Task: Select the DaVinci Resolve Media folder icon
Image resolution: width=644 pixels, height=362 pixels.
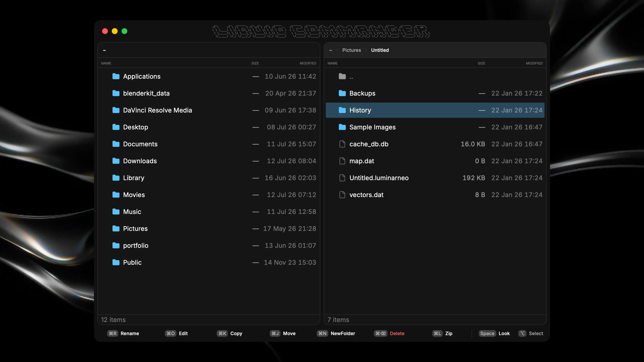Action: click(116, 110)
